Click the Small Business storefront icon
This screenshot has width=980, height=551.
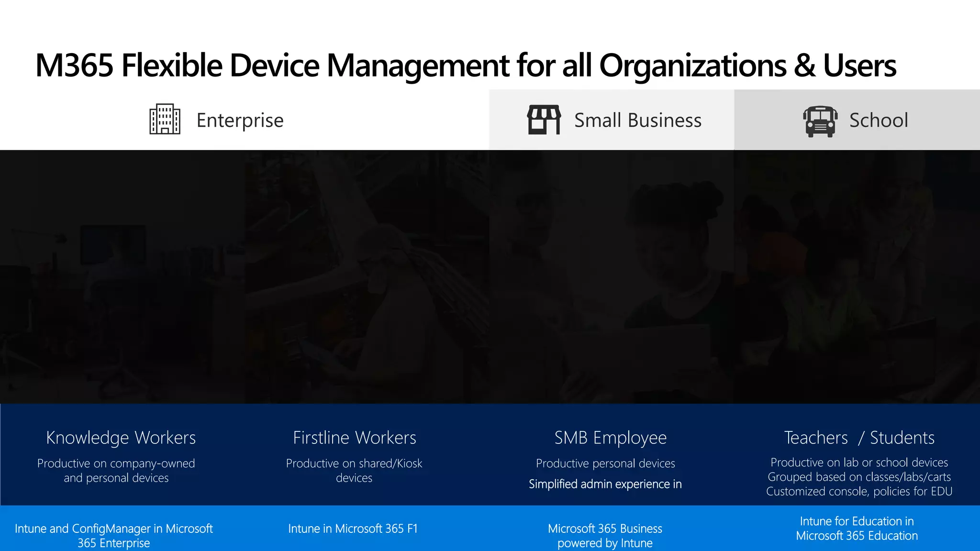point(544,120)
